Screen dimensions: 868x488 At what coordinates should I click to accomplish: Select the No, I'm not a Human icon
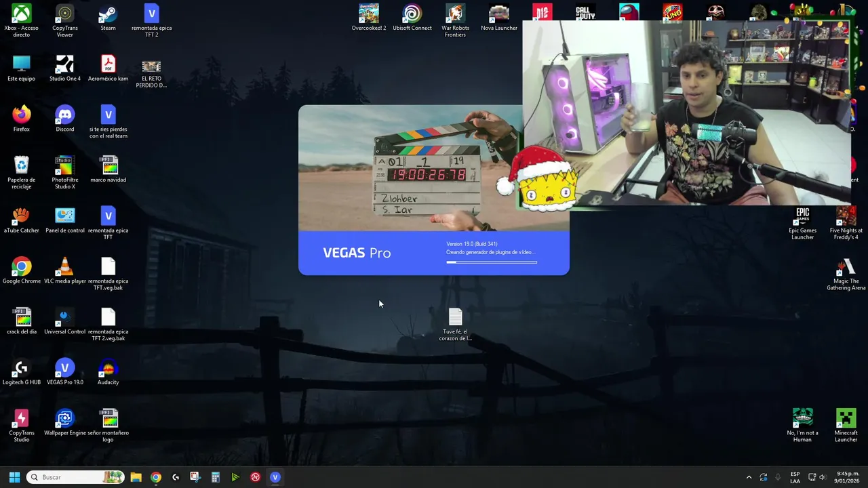coord(803,426)
